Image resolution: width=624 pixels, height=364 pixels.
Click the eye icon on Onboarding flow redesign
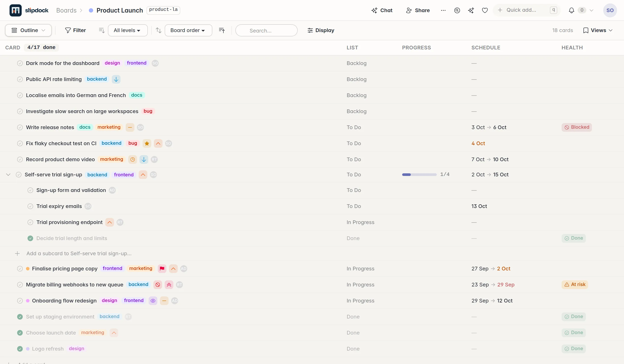pos(153,301)
